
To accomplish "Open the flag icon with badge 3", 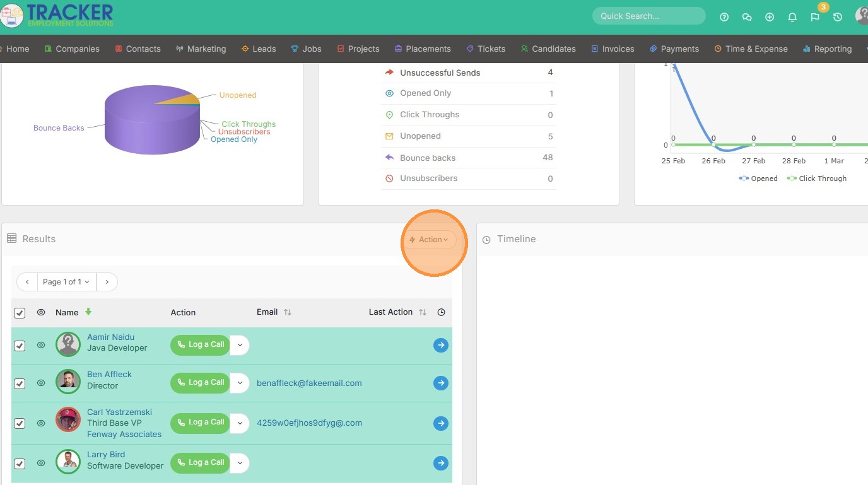I will click(815, 18).
